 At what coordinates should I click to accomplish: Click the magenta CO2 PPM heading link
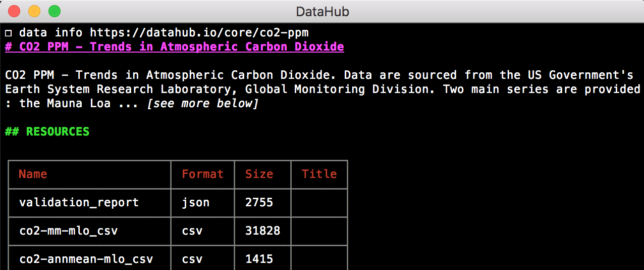click(x=175, y=47)
